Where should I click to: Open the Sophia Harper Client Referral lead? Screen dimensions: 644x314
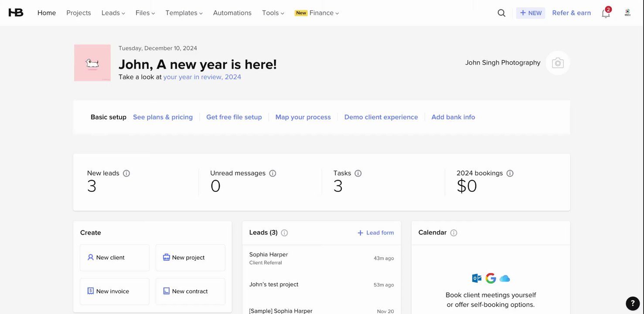[269, 258]
